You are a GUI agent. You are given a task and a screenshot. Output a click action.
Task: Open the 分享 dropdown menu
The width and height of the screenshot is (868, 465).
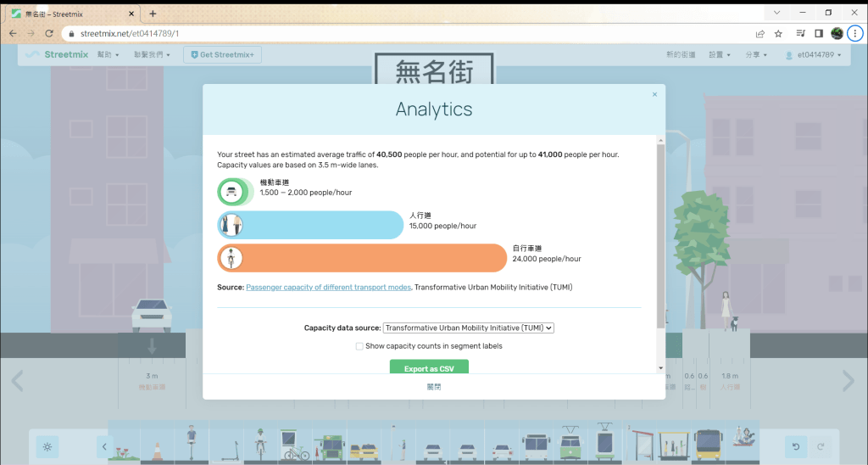tap(755, 55)
